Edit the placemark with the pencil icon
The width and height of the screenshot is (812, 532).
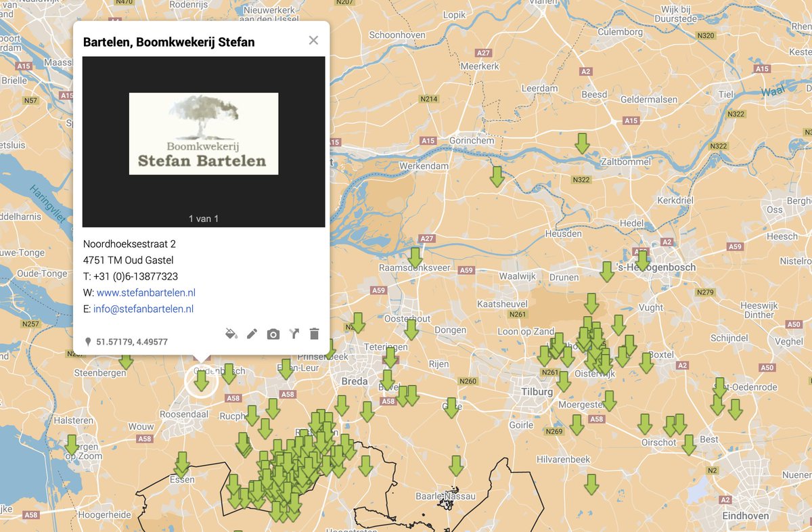pyautogui.click(x=252, y=334)
